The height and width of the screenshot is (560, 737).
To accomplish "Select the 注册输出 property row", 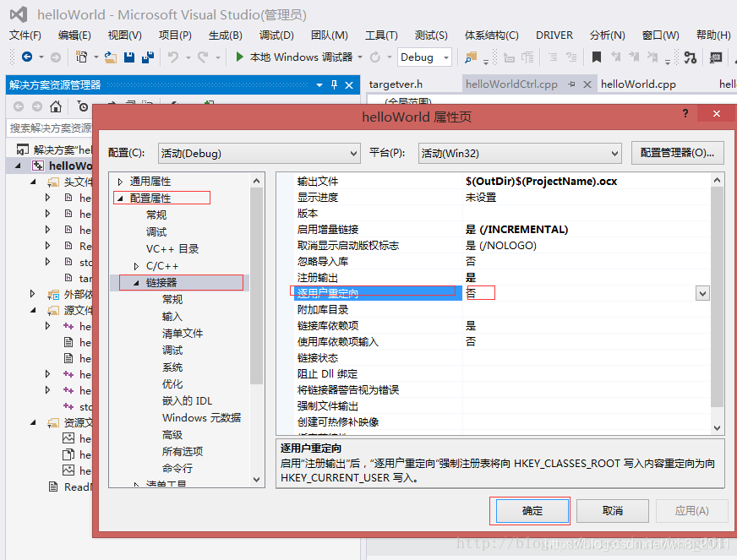I will tap(502, 278).
